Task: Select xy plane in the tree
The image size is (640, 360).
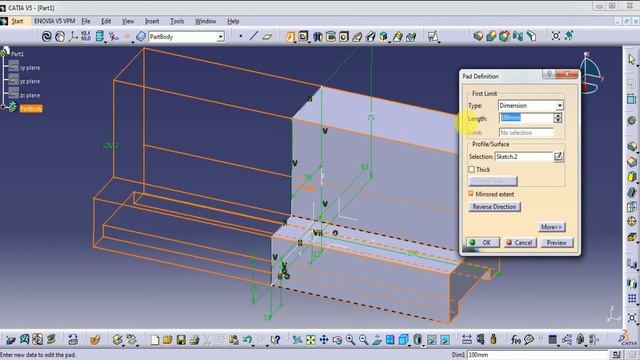Action: point(30,68)
